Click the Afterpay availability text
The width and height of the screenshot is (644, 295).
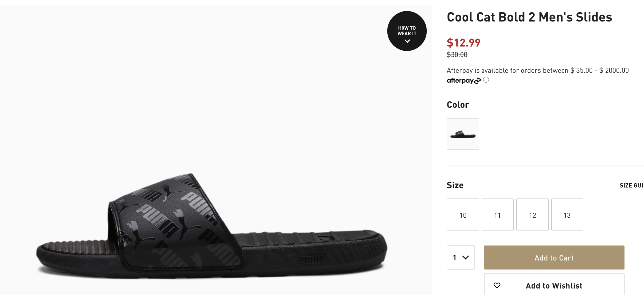538,70
